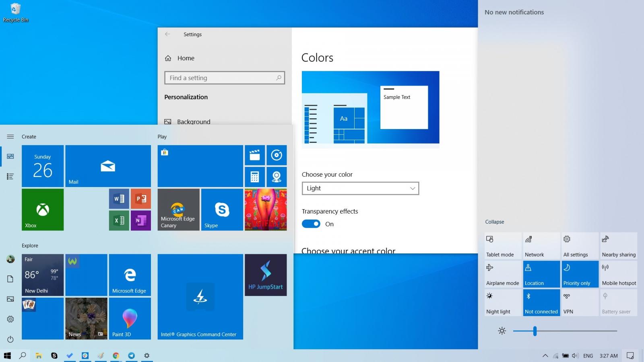
Task: Open the Choose your color dropdown
Action: 360,188
